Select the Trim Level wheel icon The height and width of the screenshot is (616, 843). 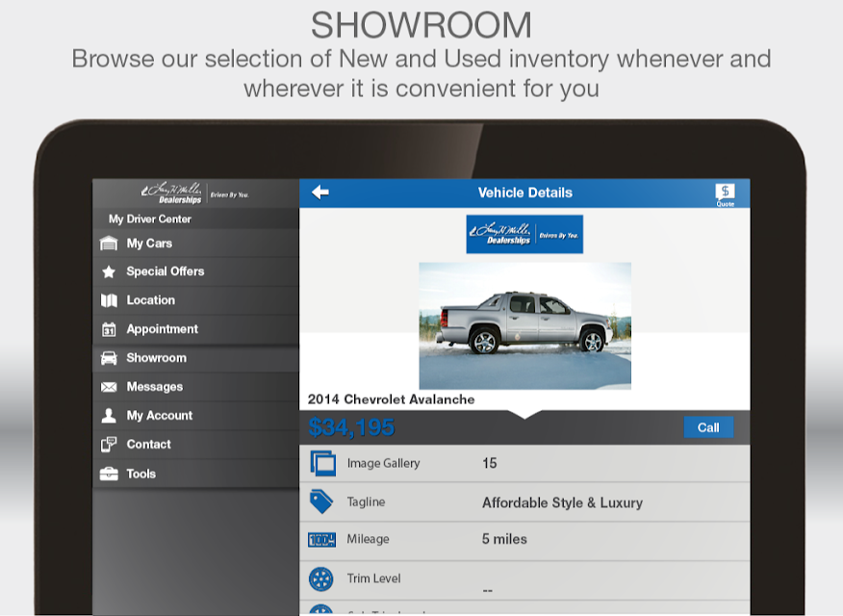[321, 579]
